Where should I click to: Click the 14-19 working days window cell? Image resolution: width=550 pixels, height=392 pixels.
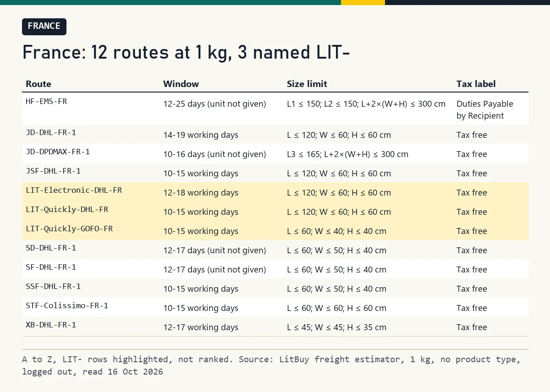pyautogui.click(x=201, y=135)
